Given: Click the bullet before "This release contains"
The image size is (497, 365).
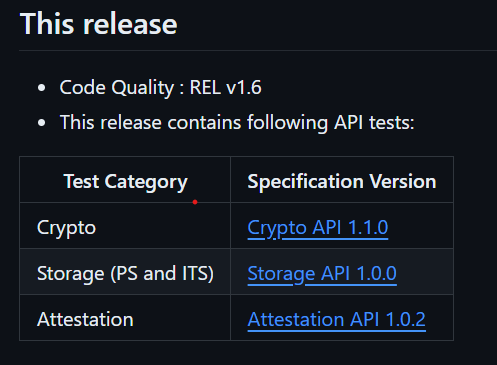Looking at the screenshot, I should [42, 123].
